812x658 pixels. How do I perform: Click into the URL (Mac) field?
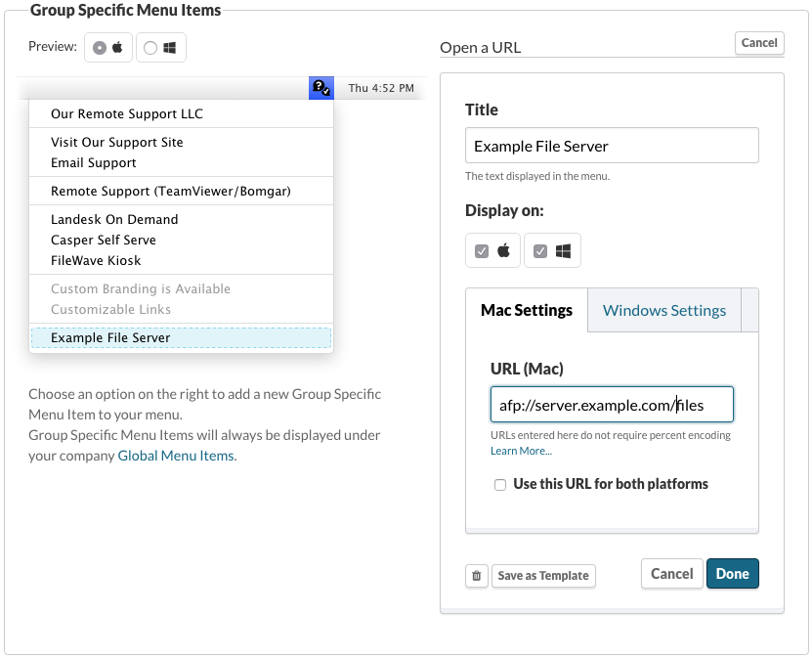(612, 404)
